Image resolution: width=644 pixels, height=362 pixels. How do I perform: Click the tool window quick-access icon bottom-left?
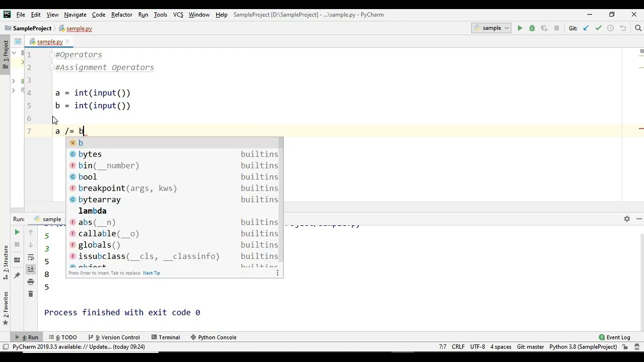[5, 347]
